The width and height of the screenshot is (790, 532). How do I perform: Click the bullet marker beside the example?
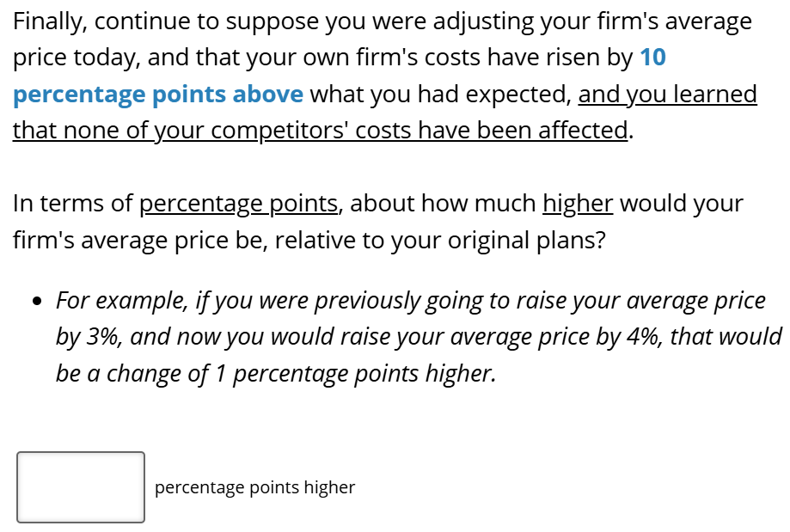point(35,299)
